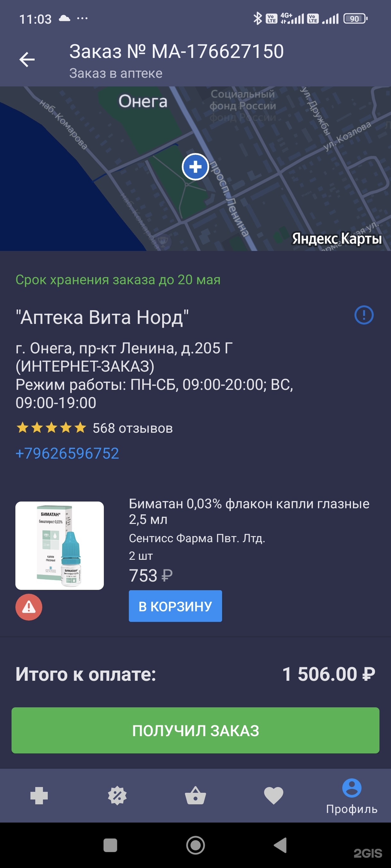
Task: Call the pharmacy number +79626596752
Action: (x=67, y=453)
